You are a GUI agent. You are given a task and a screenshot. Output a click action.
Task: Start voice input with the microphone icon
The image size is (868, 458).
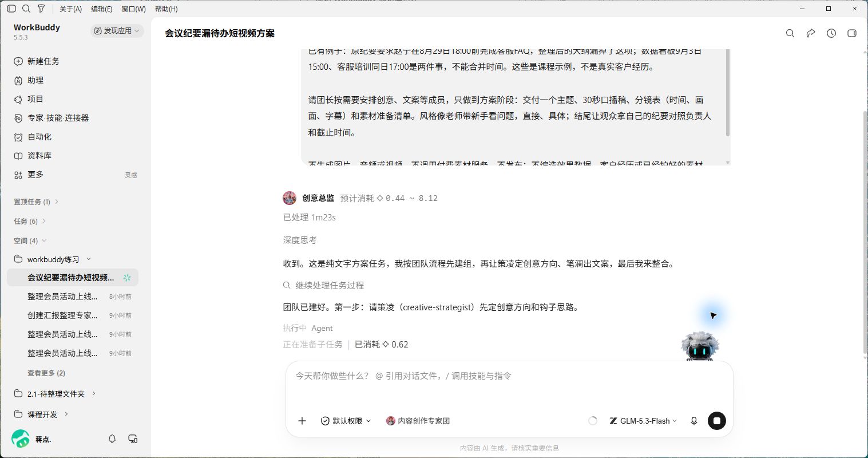(694, 421)
